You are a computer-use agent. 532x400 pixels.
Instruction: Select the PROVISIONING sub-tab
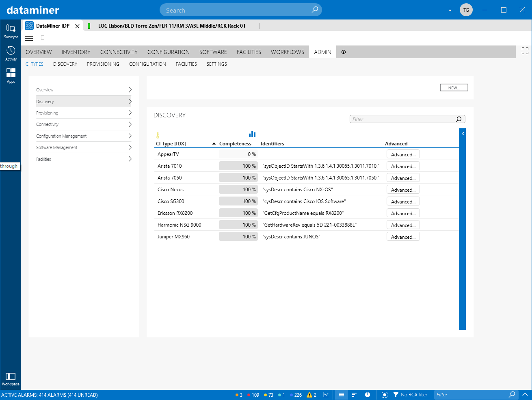(x=103, y=64)
